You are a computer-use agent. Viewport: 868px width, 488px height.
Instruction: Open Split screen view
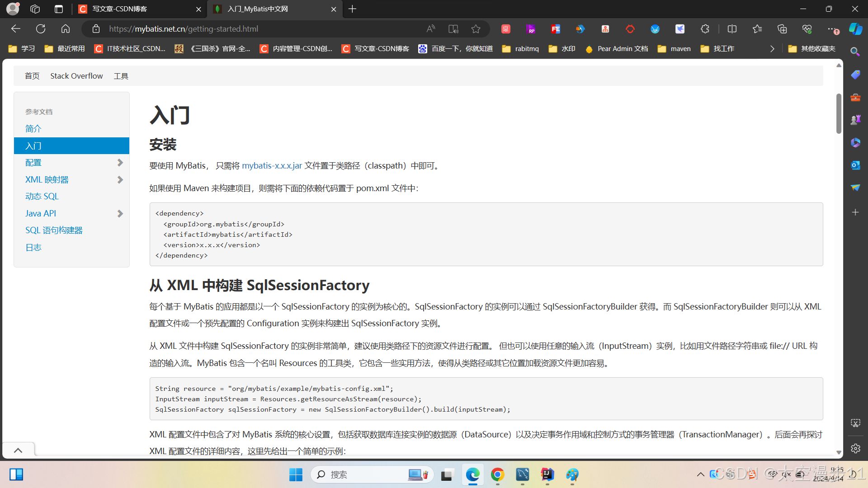point(732,28)
